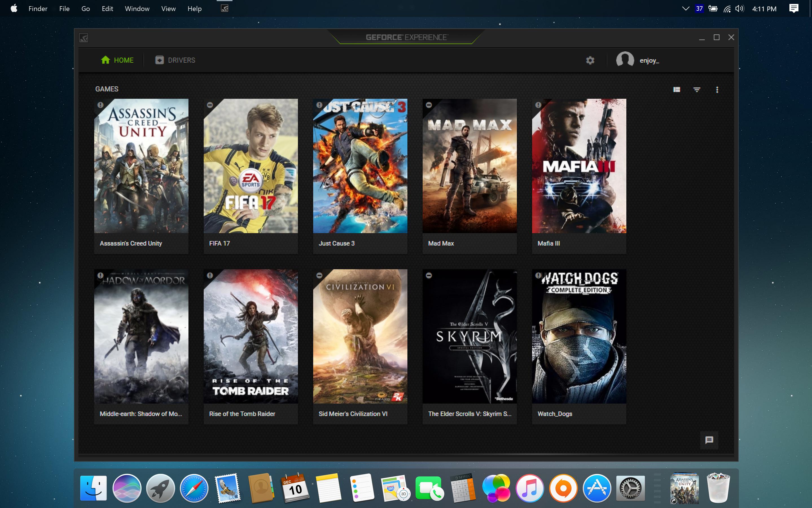The width and height of the screenshot is (812, 508).
Task: Click the status badge on Rise of the Tomb Raider
Action: 210,275
